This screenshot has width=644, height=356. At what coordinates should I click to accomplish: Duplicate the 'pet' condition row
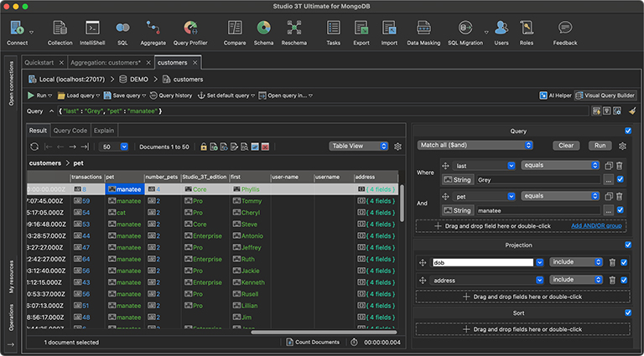[609, 197]
